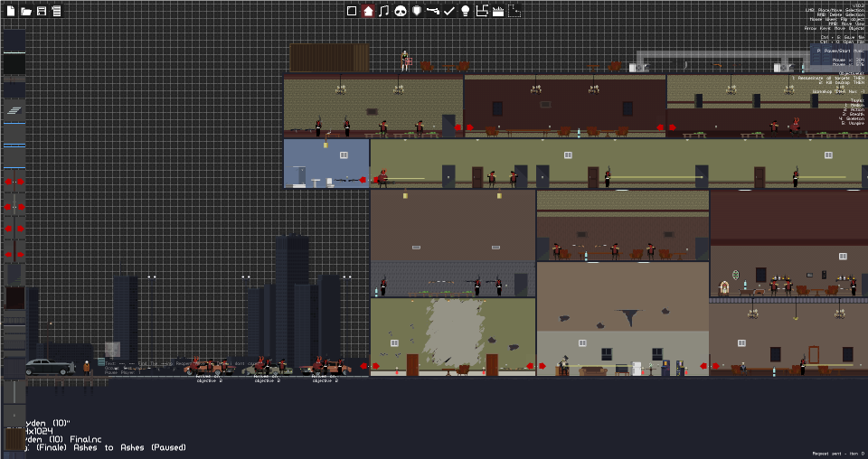Choose the shield category icon
Viewport: 868px width, 459px height.
click(x=417, y=11)
